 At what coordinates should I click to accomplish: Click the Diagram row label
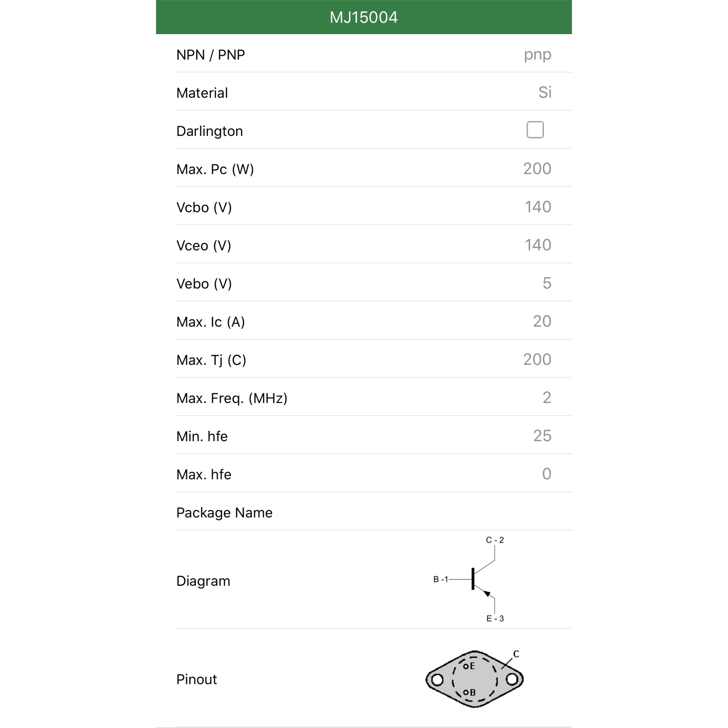point(203,581)
